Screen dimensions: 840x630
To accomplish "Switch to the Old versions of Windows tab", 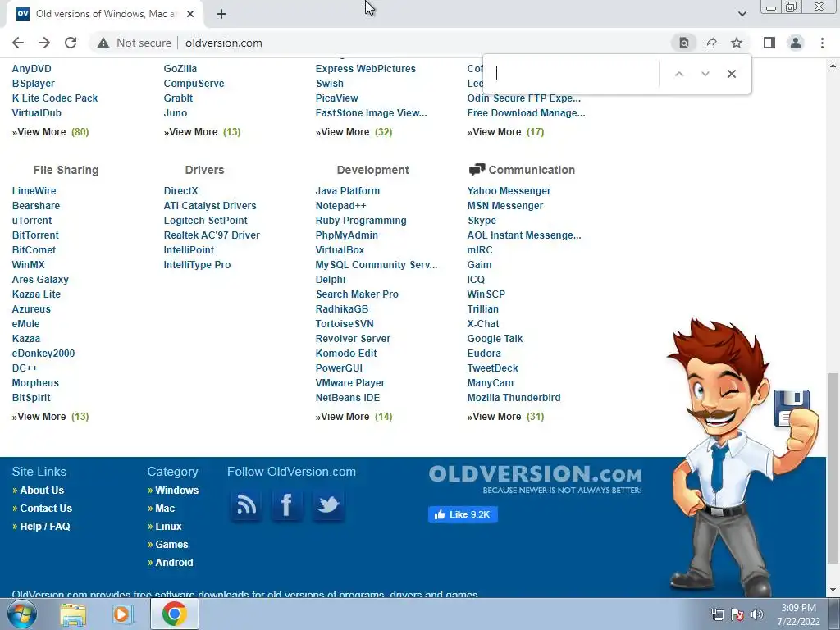I will (106, 14).
